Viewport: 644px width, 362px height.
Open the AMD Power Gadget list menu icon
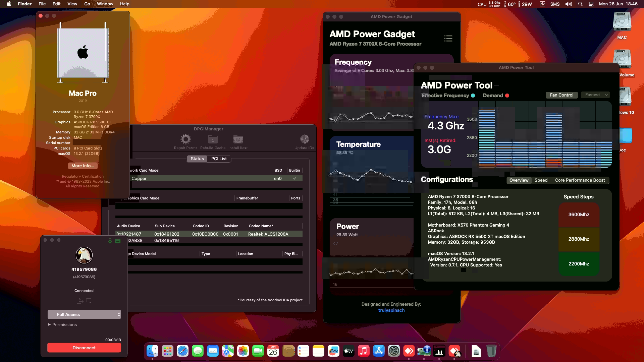tap(448, 39)
